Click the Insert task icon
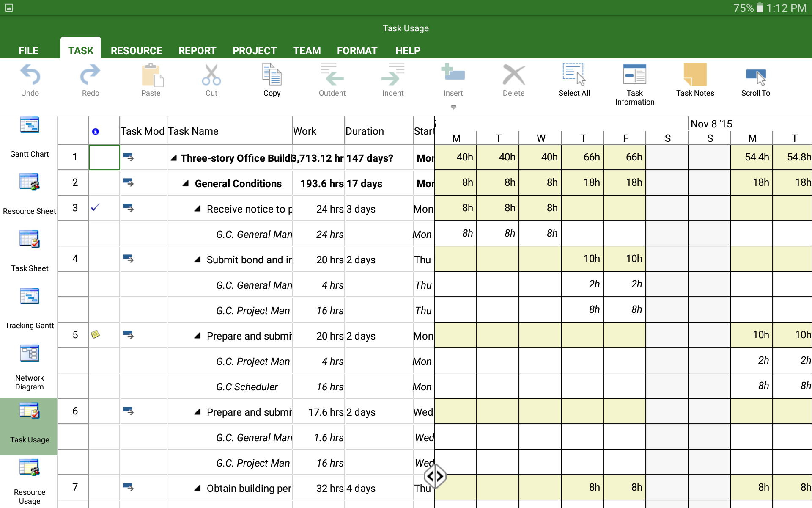 pos(453,73)
